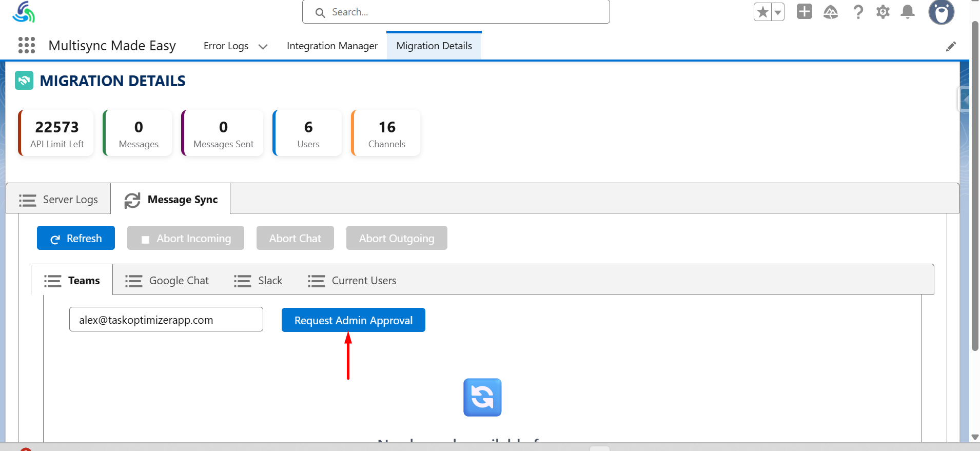This screenshot has height=451, width=980.
Task: Click the search magnifier icon
Action: [320, 12]
